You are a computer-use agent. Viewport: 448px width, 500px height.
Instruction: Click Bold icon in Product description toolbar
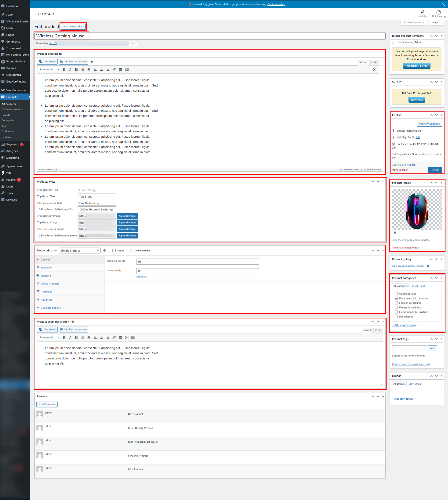64,69
